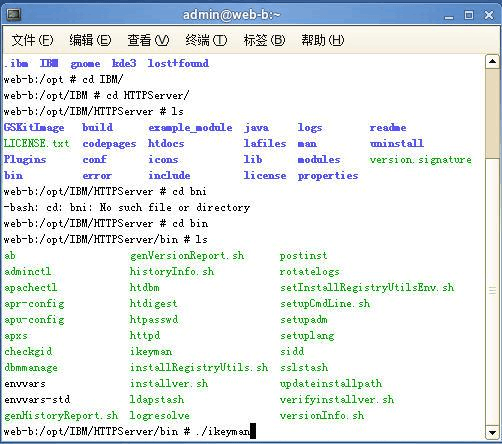Click the sslstash file name
The image size is (502, 444).
pos(304,368)
